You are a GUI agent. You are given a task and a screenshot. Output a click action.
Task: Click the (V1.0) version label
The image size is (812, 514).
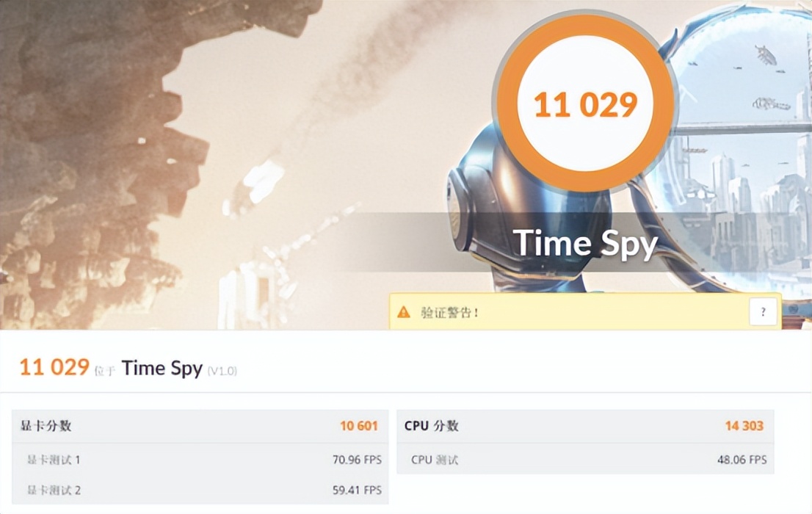[x=222, y=371]
